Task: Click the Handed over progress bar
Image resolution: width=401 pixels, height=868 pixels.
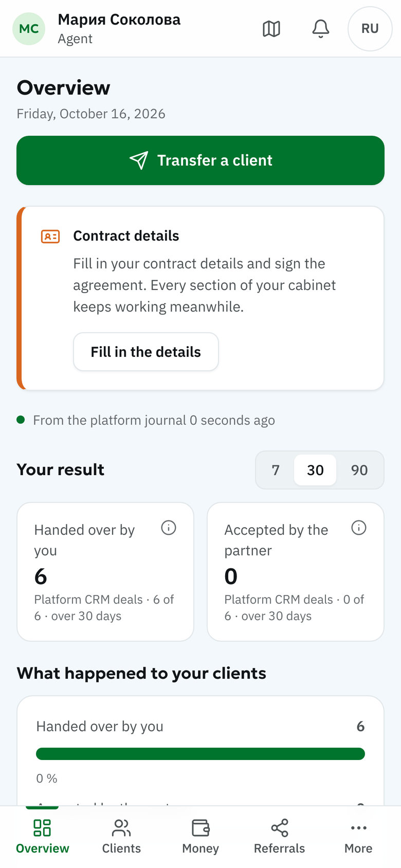Action: [x=200, y=754]
